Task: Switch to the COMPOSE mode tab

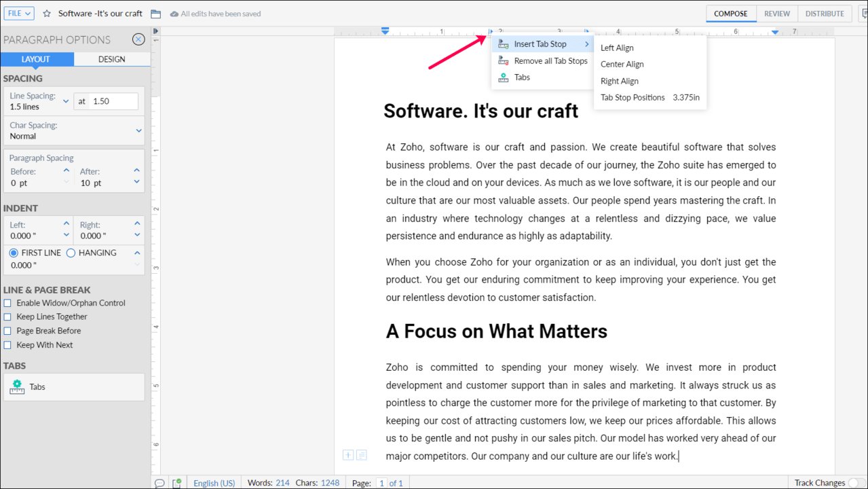Action: (731, 14)
